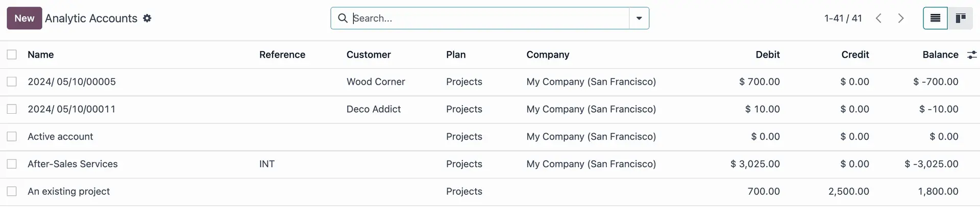Viewport: 980px width, 207px height.
Task: Click the magnifying glass search icon
Action: pos(343,18)
